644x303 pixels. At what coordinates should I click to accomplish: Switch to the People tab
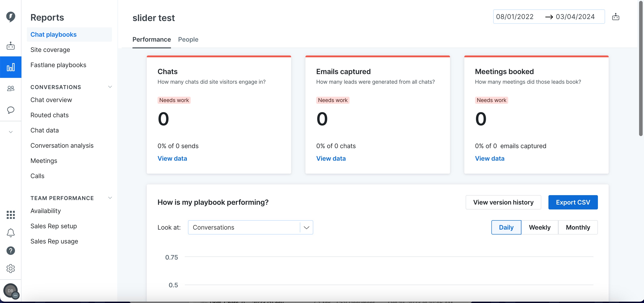point(188,40)
